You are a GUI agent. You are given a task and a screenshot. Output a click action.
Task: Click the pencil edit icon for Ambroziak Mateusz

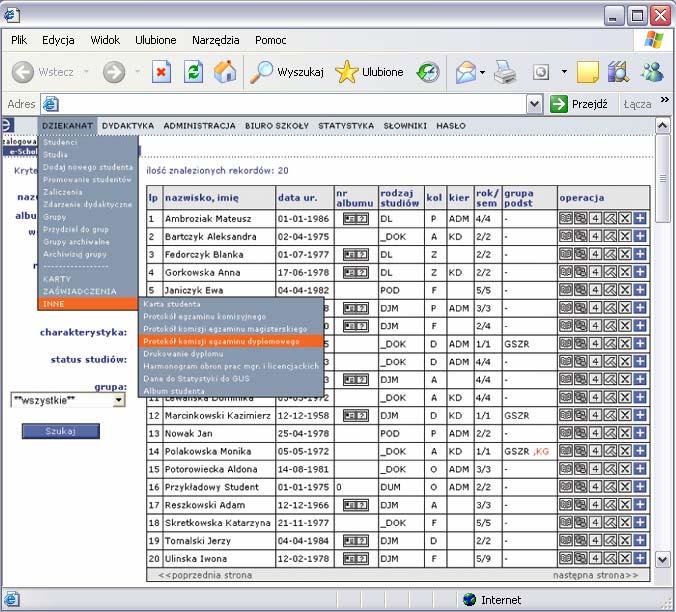point(610,219)
